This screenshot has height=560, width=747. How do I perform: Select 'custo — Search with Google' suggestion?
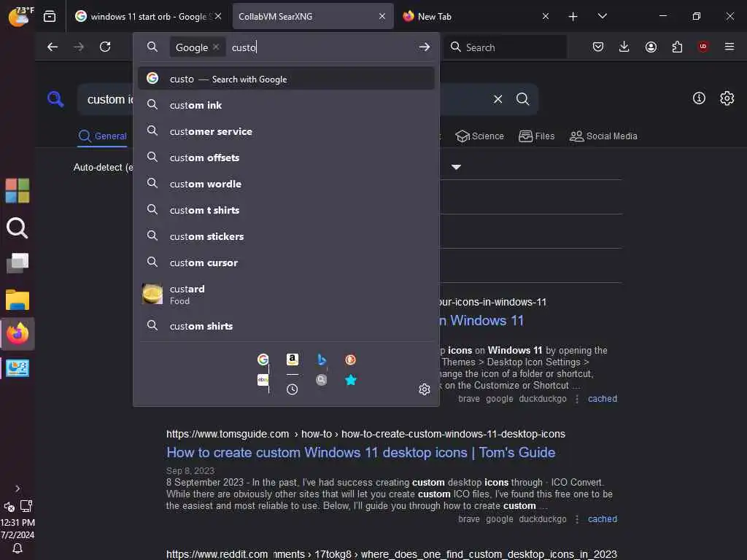click(286, 79)
